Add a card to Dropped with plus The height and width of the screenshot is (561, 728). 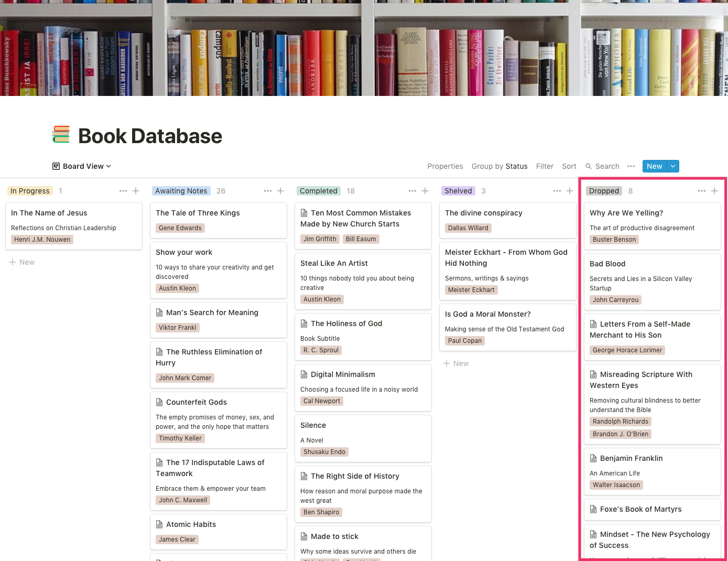[714, 191]
